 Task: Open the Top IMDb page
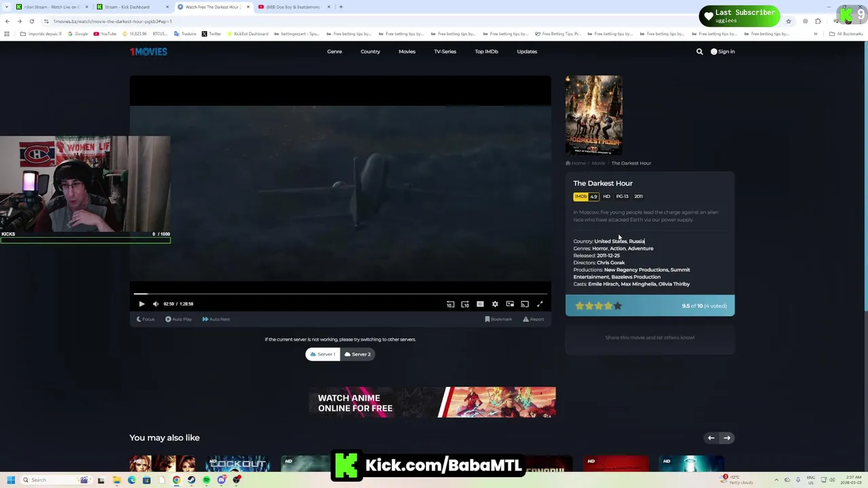(486, 52)
